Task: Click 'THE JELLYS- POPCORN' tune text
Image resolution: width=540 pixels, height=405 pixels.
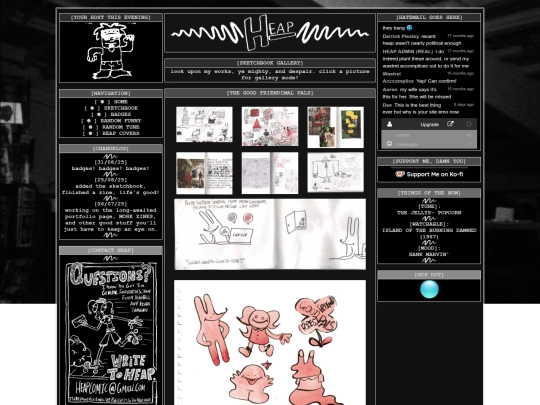Action: pos(429,212)
